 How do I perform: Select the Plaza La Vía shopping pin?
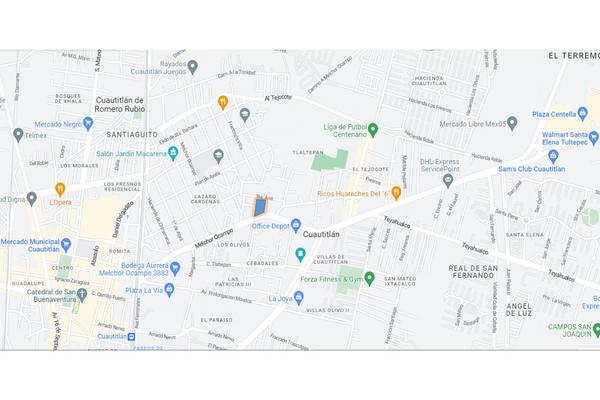coord(169,290)
